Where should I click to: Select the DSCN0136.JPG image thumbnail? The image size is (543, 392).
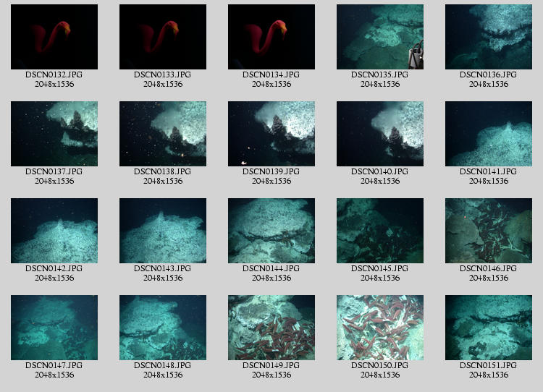click(488, 37)
